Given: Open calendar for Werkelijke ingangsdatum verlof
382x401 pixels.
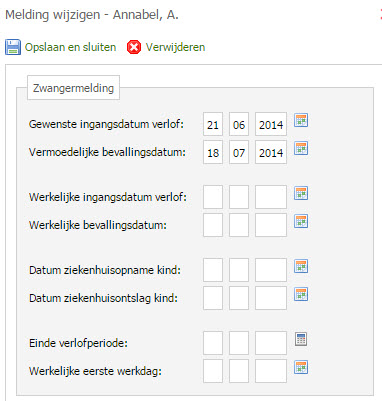Looking at the screenshot, I should pyautogui.click(x=301, y=193).
